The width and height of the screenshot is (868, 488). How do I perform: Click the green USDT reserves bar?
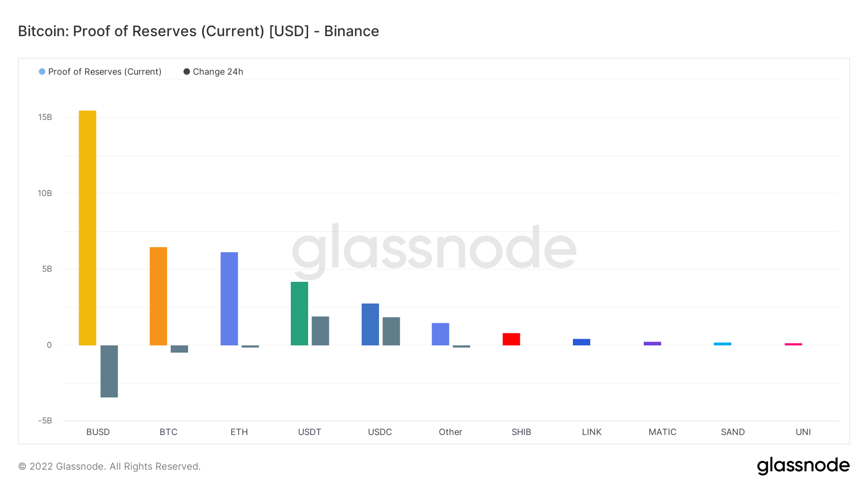coord(299,313)
